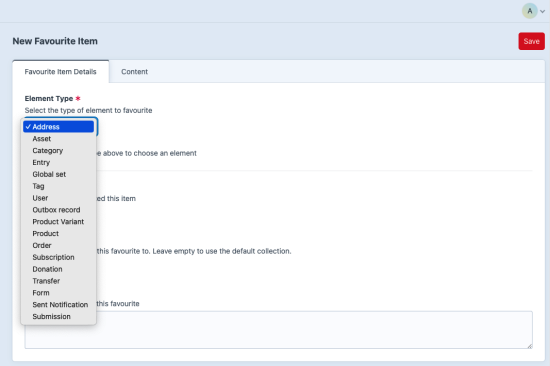Grab the text area resize handle
Image resolution: width=550 pixels, height=366 pixels.
530,346
